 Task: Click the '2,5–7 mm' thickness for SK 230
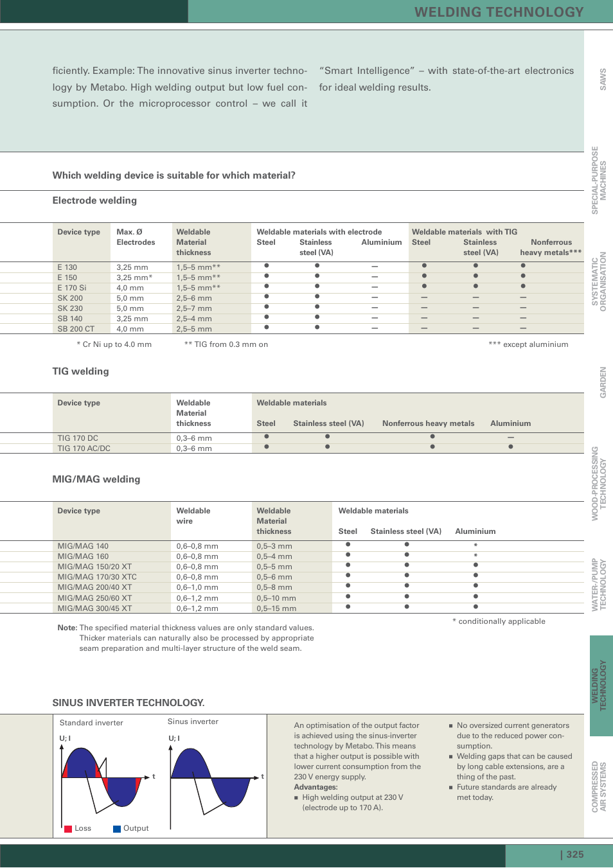point(194,308)
